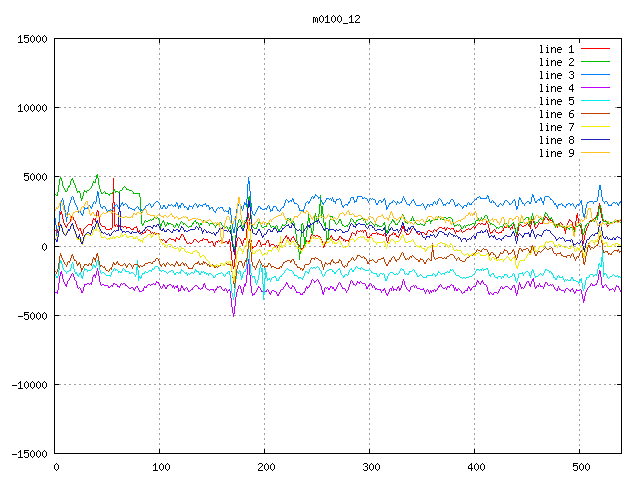Click the cyan sample beside line 5
Viewport: 640px width, 480px height.
596,101
